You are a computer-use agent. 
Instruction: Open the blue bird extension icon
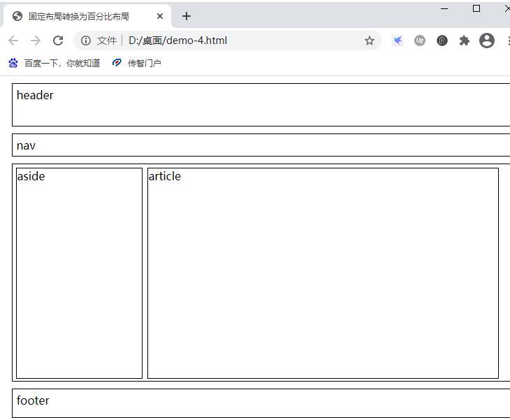coord(398,41)
